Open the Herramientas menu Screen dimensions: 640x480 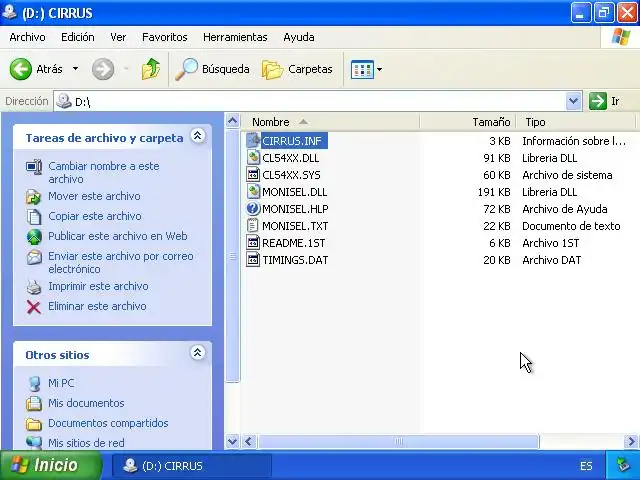[235, 37]
